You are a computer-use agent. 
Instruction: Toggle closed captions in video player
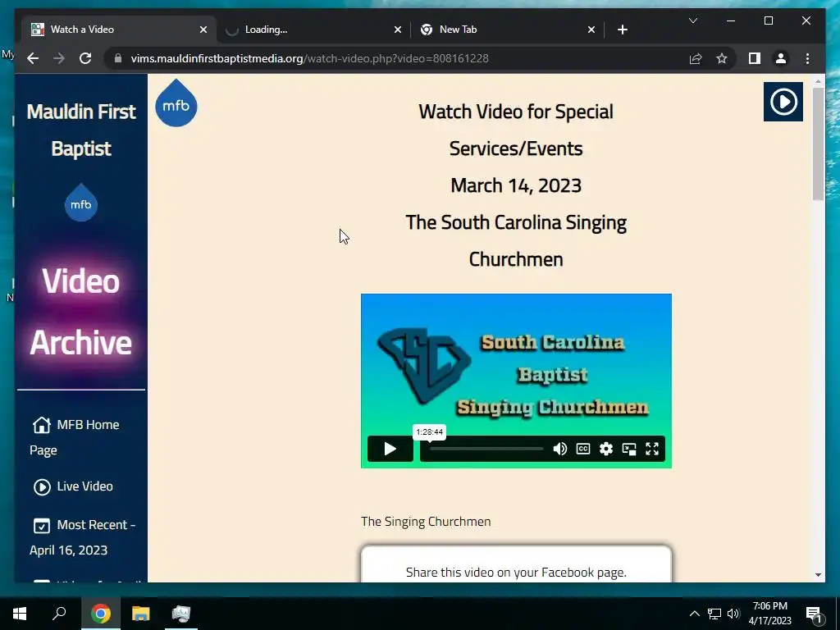(x=583, y=449)
